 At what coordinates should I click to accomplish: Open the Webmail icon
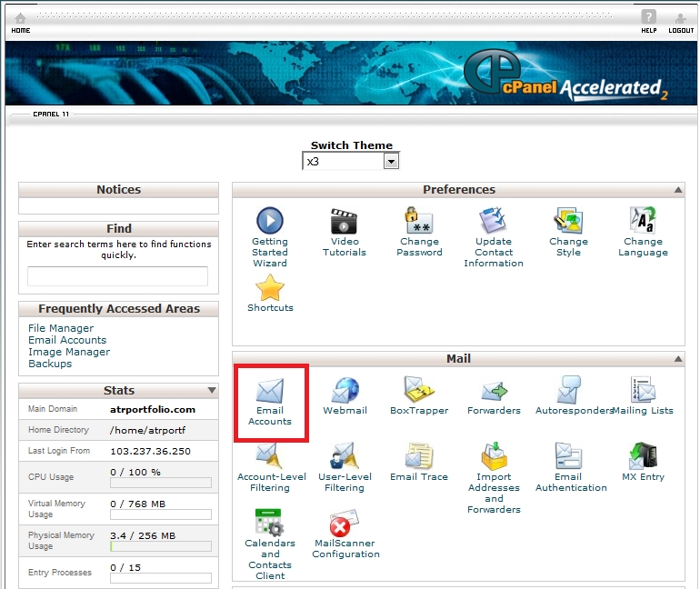(345, 392)
